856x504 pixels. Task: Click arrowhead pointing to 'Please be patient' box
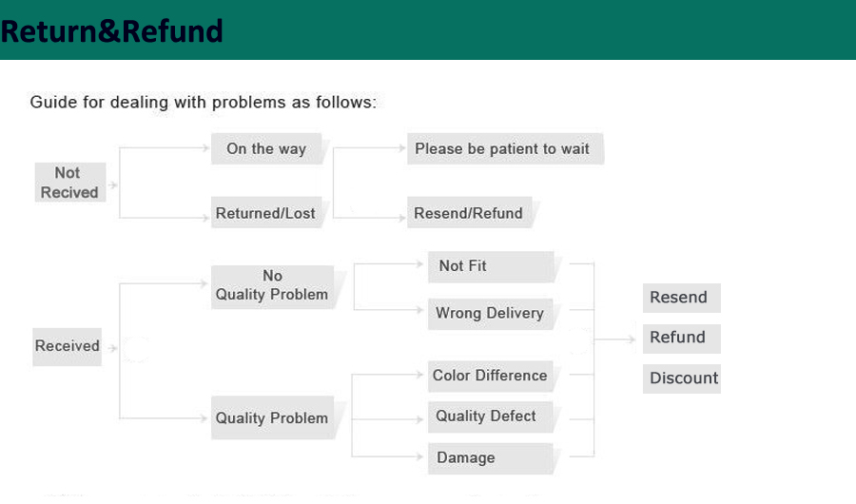point(401,148)
